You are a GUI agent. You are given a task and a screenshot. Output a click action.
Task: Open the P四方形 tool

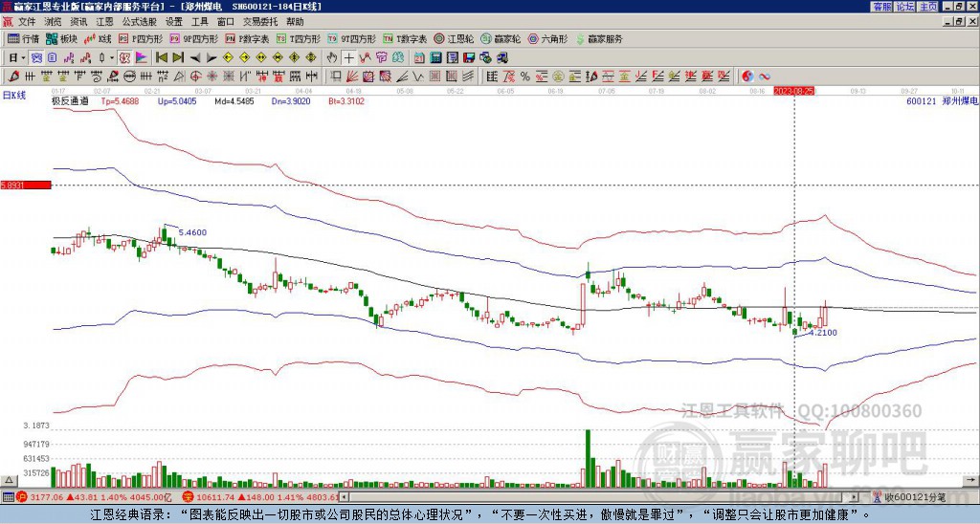point(141,38)
